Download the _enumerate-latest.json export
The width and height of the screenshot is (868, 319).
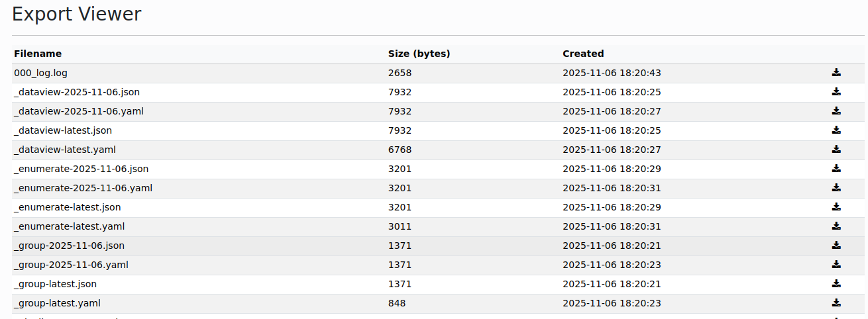click(836, 207)
